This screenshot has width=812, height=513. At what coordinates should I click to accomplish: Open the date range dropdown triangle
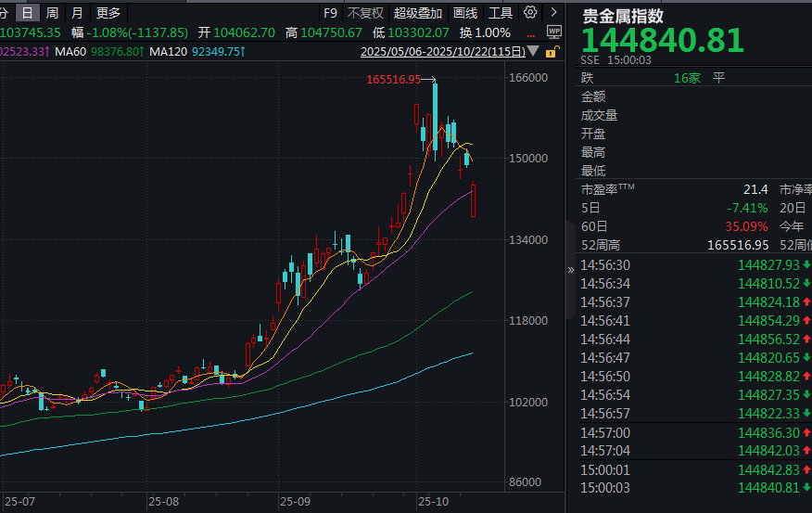point(532,52)
